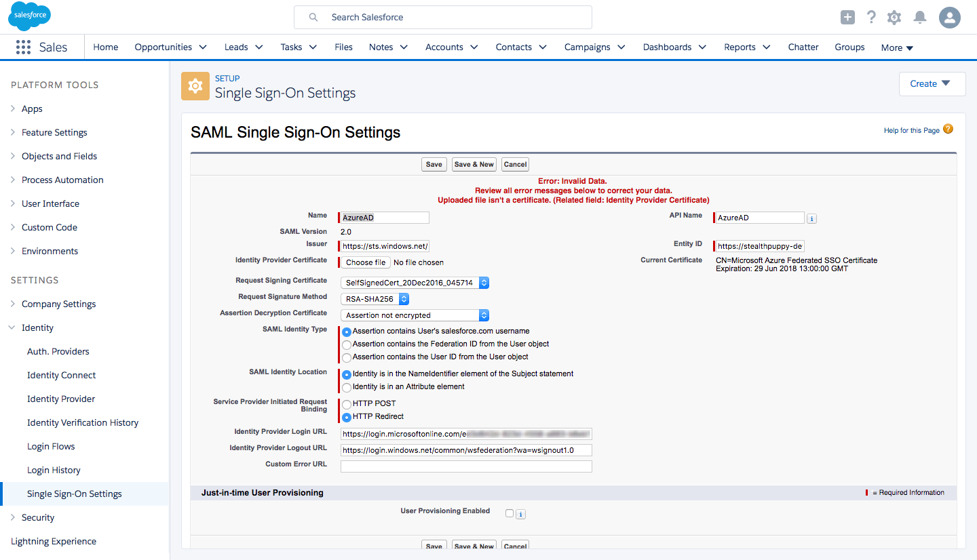Click the Issuer input field
Image resolution: width=977 pixels, height=560 pixels.
385,246
